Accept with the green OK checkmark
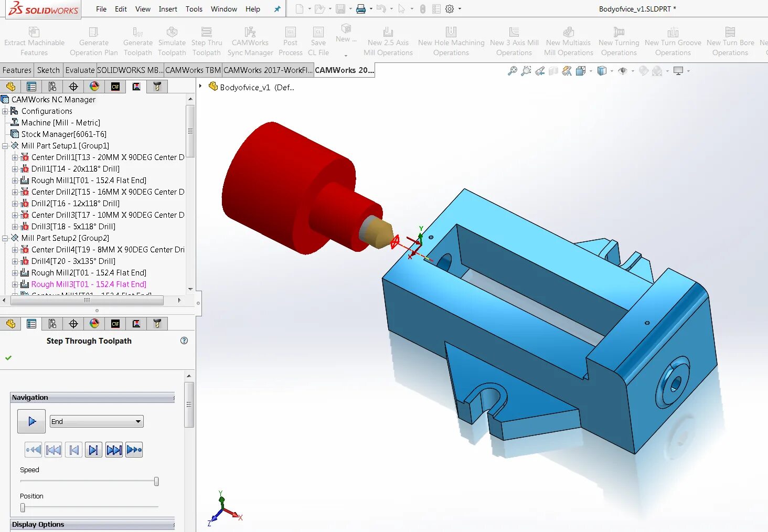The height and width of the screenshot is (532, 768). [8, 358]
